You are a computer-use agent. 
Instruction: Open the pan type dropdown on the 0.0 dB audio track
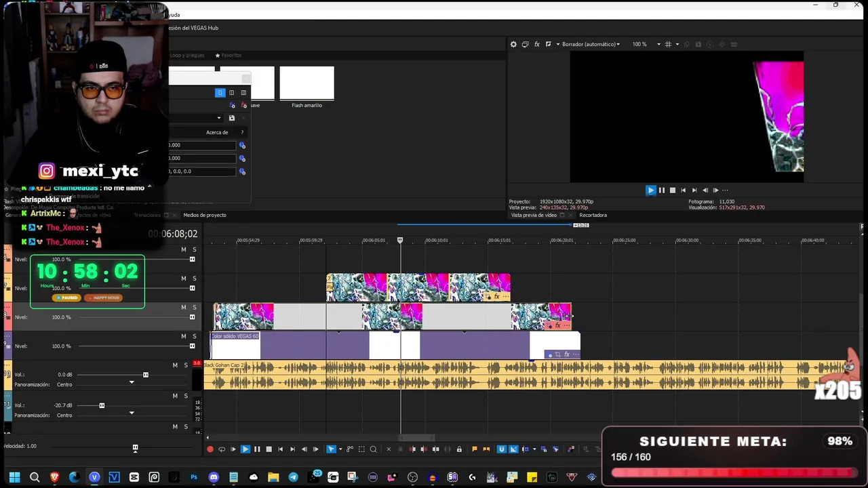tap(132, 383)
